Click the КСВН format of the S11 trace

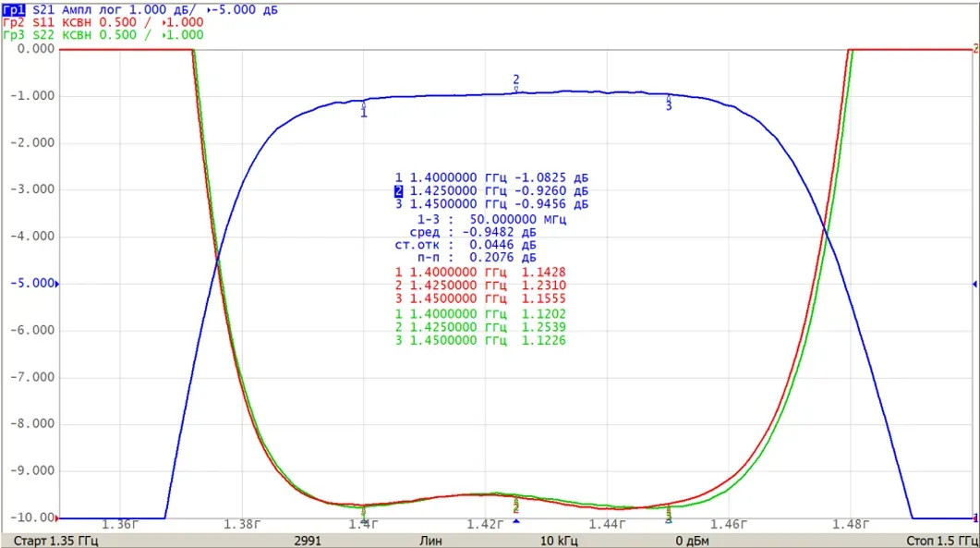pos(77,22)
